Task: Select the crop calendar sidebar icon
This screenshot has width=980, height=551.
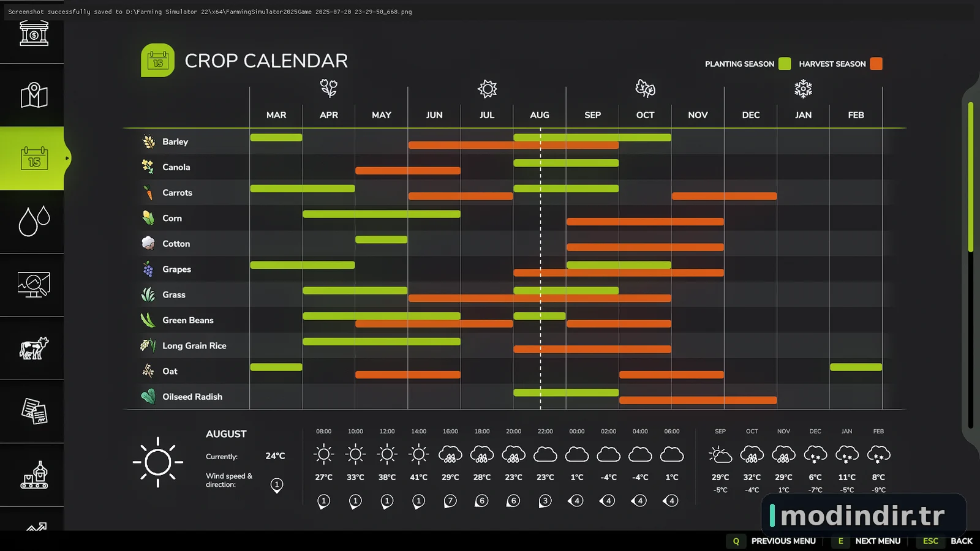Action: point(34,159)
